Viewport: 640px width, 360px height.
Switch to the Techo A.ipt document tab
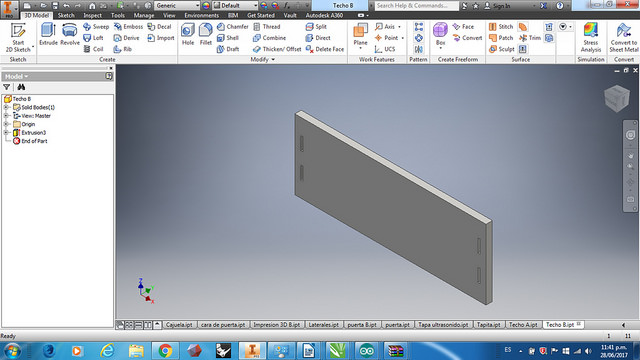[x=523, y=325]
